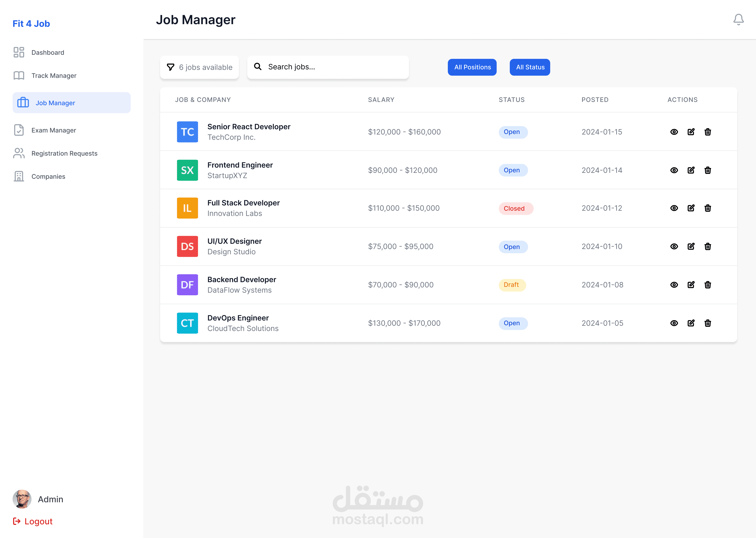This screenshot has height=538, width=756.
Task: View the Senior React Developer details
Action: click(x=674, y=132)
